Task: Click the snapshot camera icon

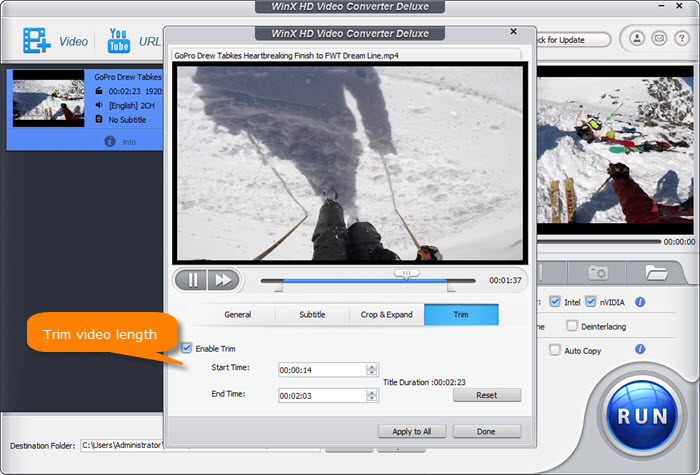Action: (598, 272)
